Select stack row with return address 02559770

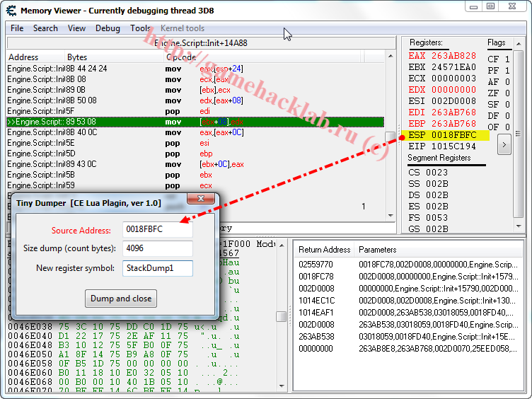408,265
